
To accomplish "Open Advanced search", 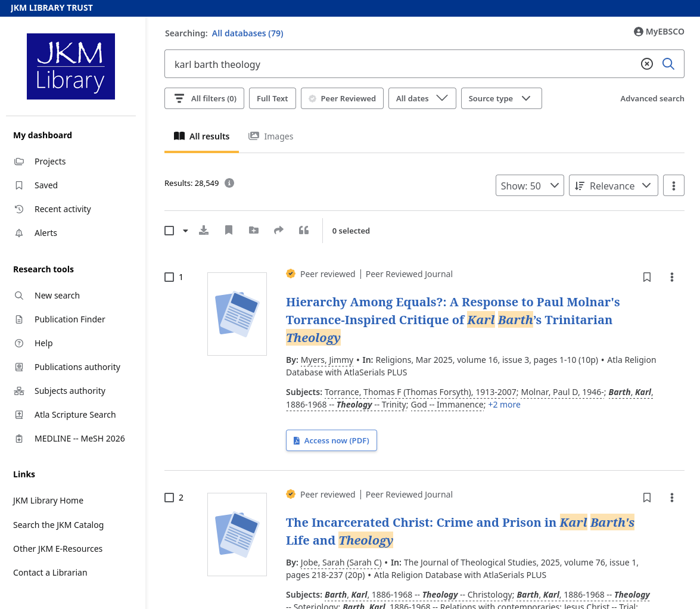I will coord(652,98).
